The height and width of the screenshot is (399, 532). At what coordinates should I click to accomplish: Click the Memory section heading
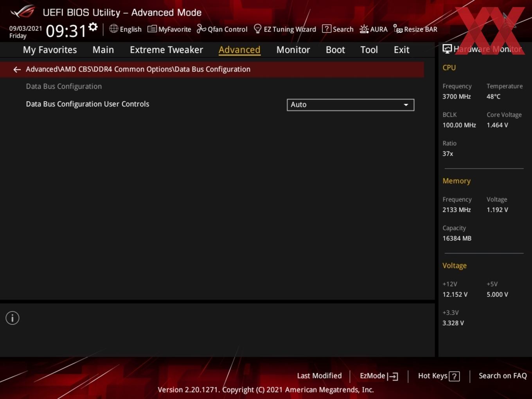coord(457,181)
